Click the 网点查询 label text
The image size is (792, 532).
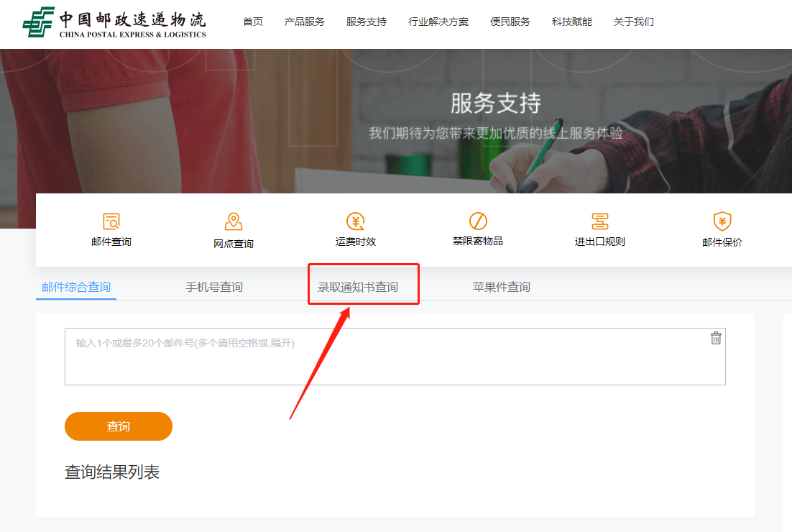click(x=234, y=244)
